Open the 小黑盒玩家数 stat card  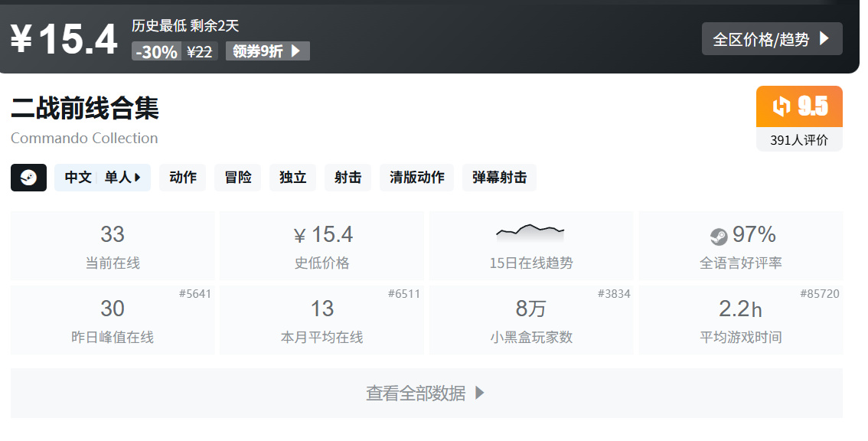pyautogui.click(x=531, y=320)
